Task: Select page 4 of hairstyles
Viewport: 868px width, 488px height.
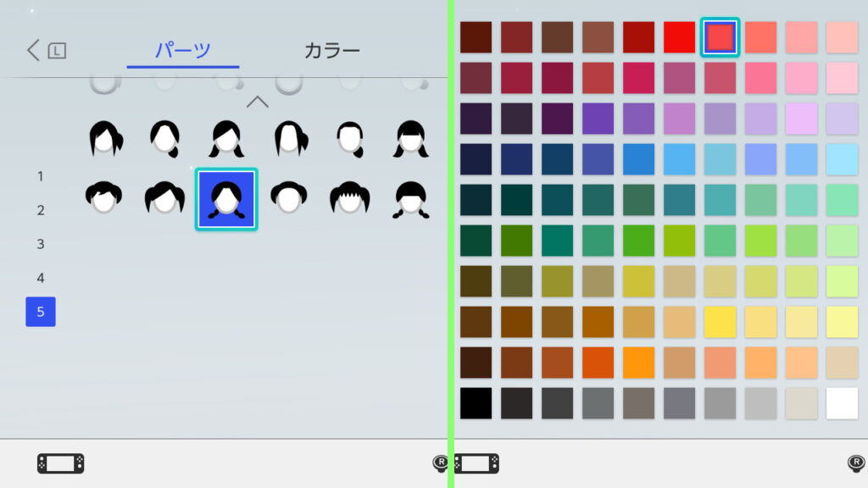Action: click(x=41, y=278)
